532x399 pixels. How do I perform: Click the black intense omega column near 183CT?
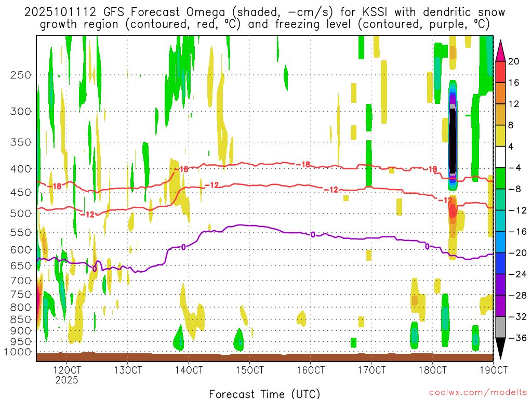point(453,140)
